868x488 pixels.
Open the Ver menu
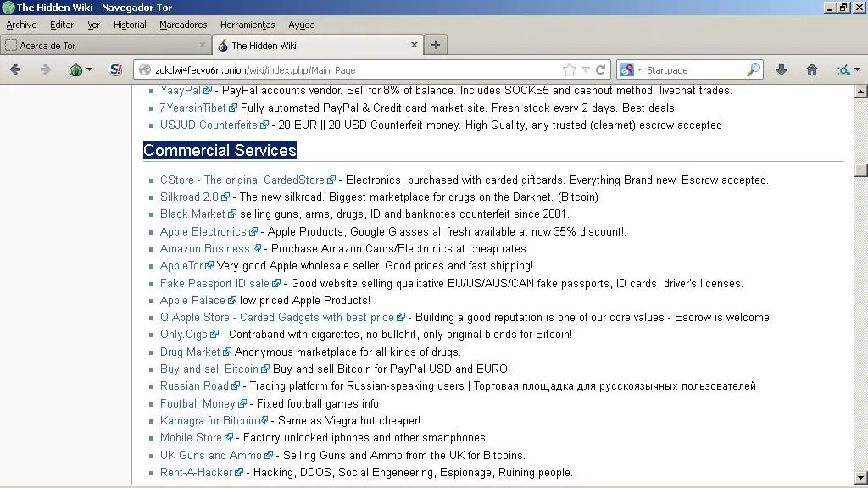click(x=93, y=25)
